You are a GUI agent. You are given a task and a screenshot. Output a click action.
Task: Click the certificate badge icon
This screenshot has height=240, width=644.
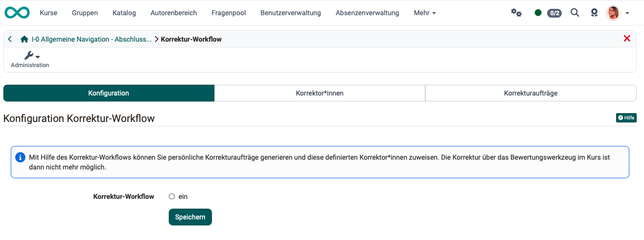(594, 13)
